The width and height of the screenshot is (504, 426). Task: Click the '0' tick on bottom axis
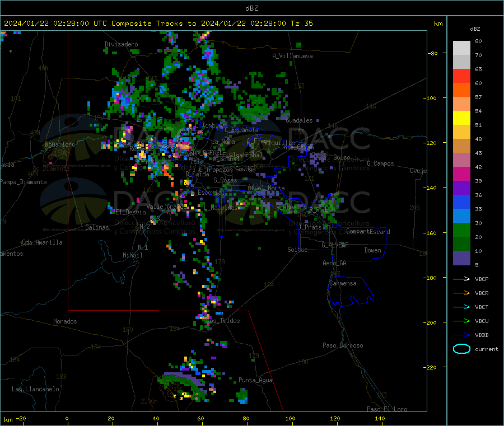click(x=67, y=418)
